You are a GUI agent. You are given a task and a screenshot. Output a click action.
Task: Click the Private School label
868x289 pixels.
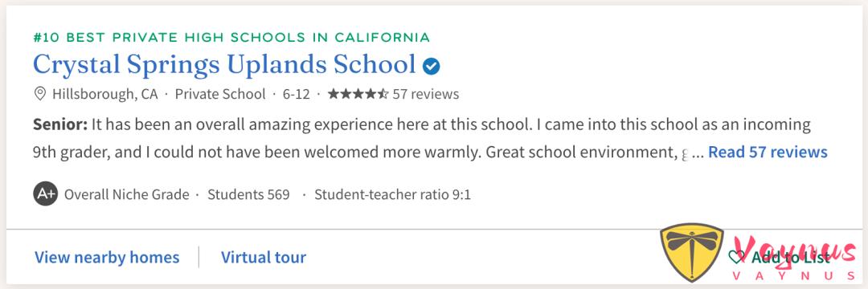220,94
